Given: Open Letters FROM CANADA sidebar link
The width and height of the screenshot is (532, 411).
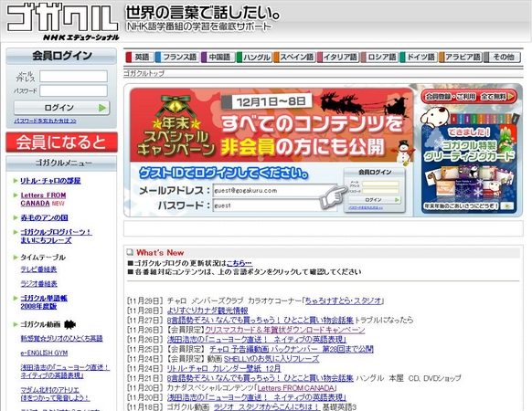Looking at the screenshot, I should click(x=43, y=199).
